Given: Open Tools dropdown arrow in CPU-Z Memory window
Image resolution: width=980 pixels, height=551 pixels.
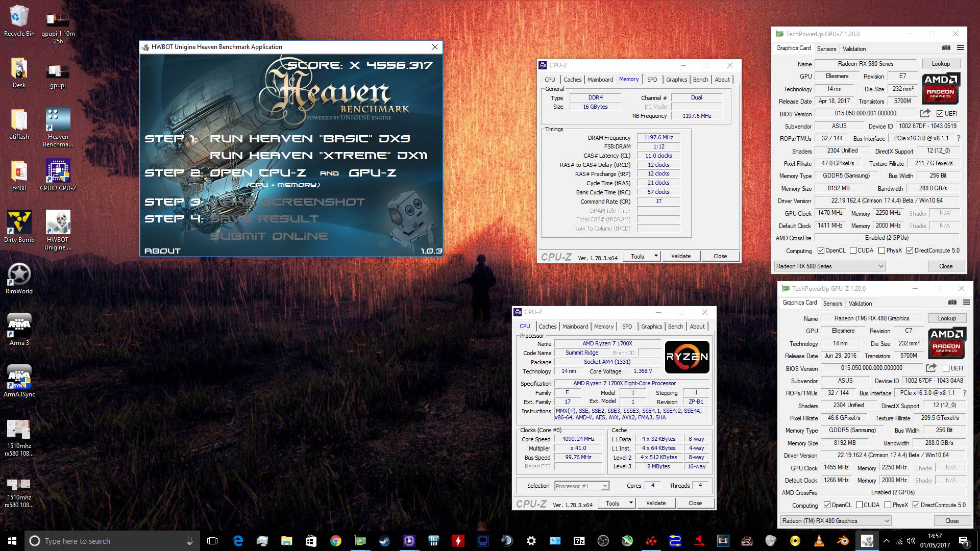Looking at the screenshot, I should point(656,256).
